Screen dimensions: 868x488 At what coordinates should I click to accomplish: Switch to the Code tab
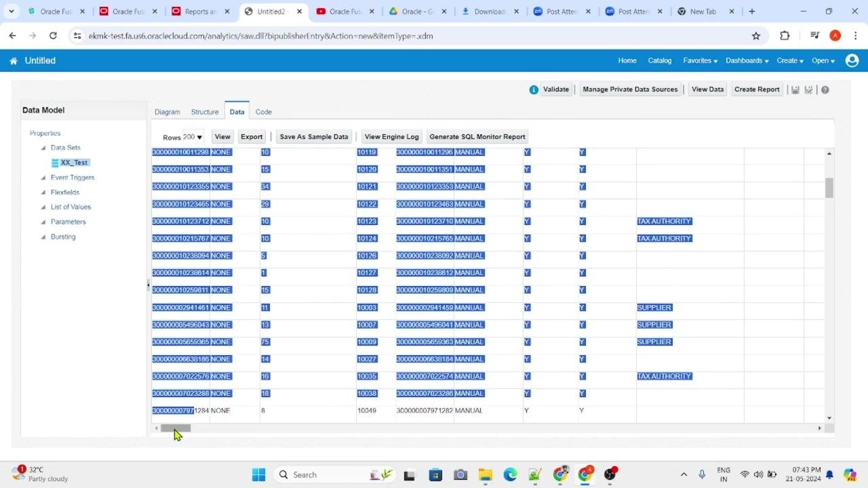tap(263, 112)
